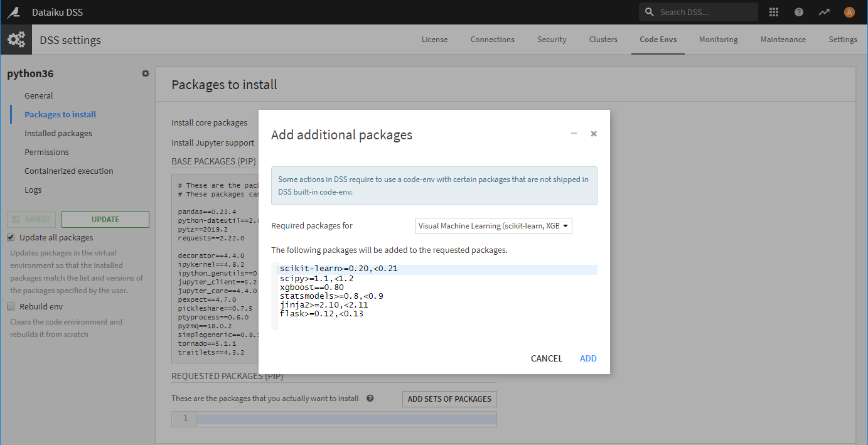This screenshot has height=445, width=868.
Task: Go to the Monitoring tab
Action: pos(719,40)
